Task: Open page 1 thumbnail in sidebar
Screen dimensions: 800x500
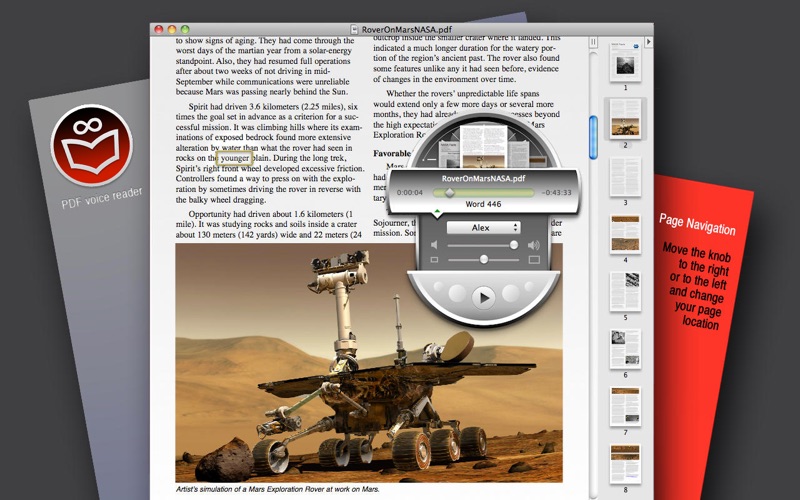Action: (x=626, y=62)
